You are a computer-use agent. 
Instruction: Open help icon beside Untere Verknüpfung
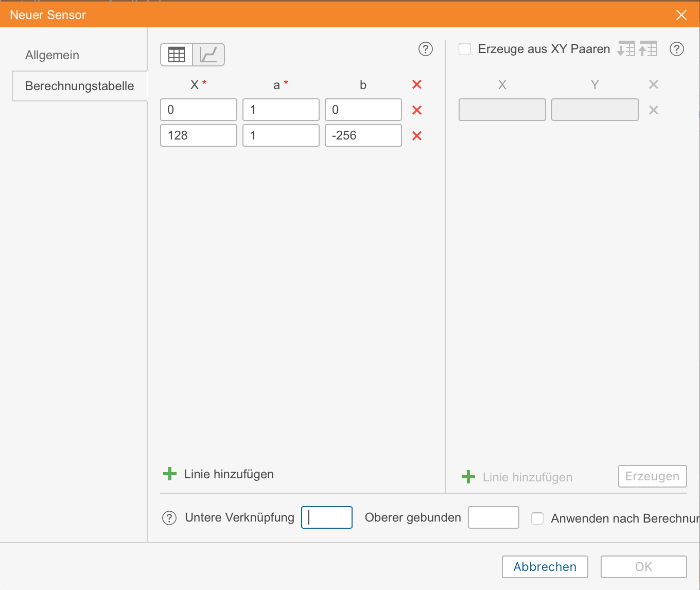pyautogui.click(x=169, y=518)
